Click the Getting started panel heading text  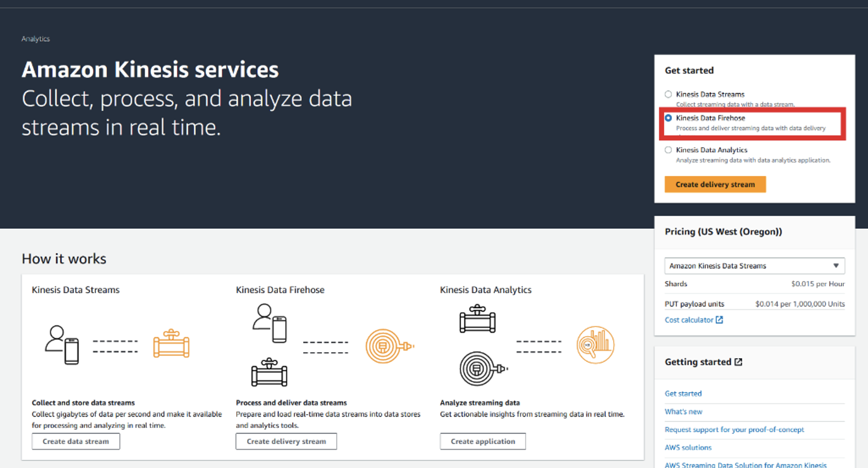point(698,362)
